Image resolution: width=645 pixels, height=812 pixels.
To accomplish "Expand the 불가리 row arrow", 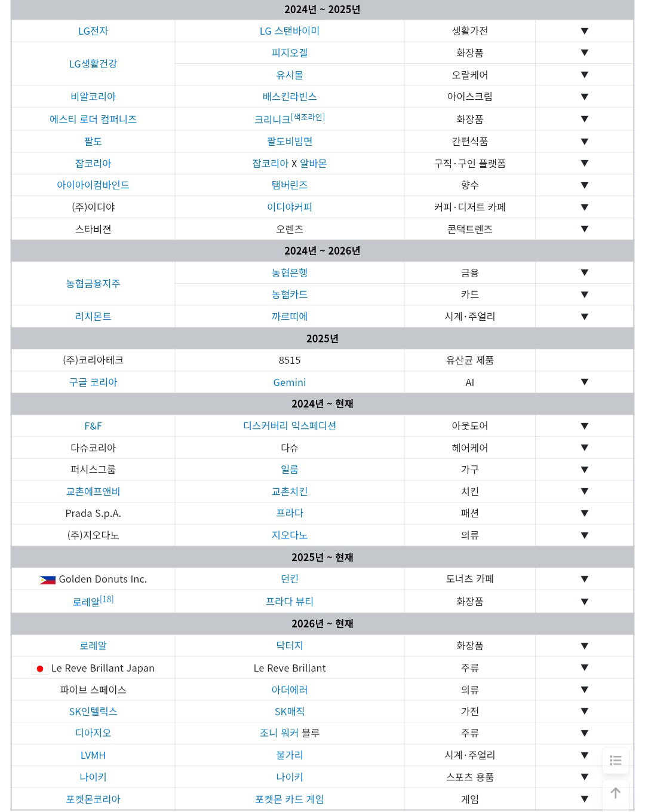I will (585, 755).
